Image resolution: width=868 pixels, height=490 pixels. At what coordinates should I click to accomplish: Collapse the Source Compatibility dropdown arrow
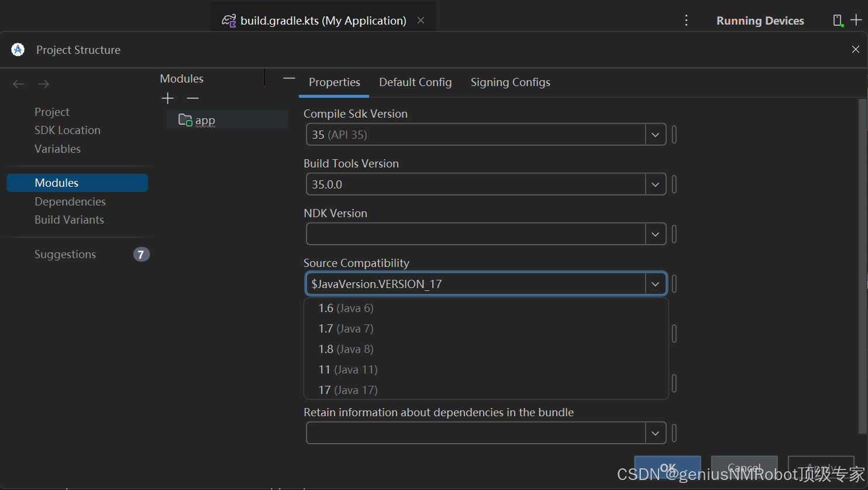click(x=655, y=284)
